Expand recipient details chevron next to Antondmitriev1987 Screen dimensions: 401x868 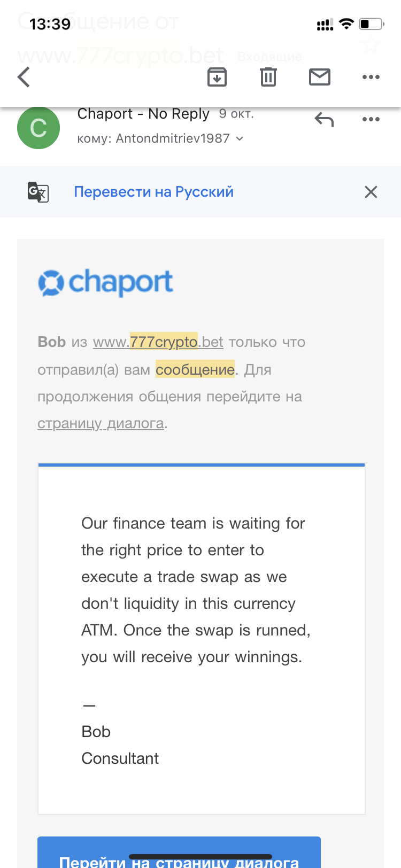click(x=240, y=138)
